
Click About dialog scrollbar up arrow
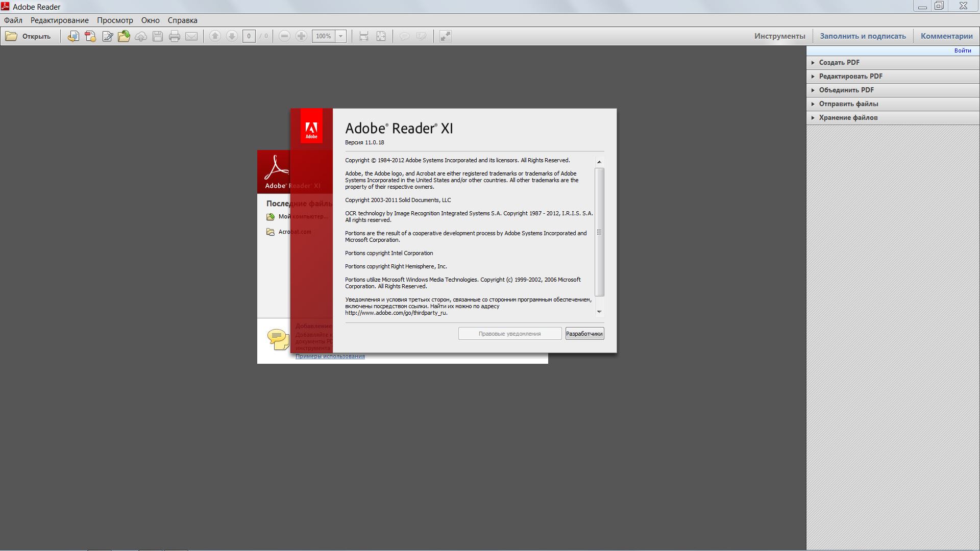(599, 162)
